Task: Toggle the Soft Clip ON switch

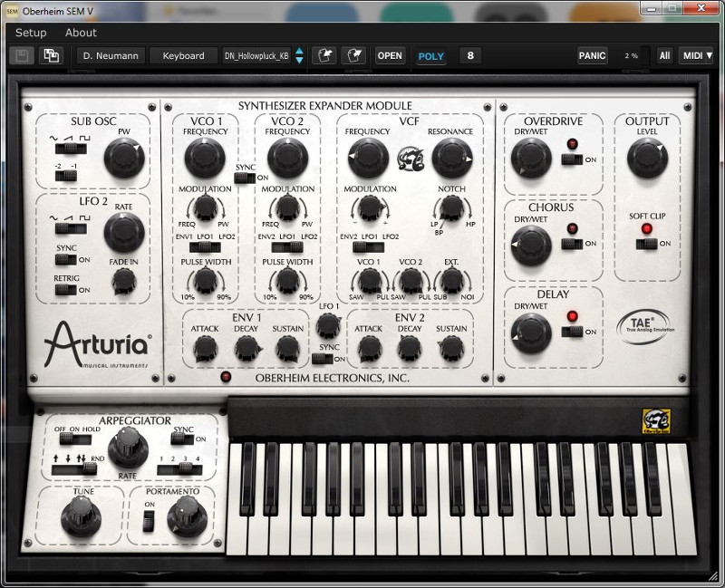Action: tap(646, 244)
